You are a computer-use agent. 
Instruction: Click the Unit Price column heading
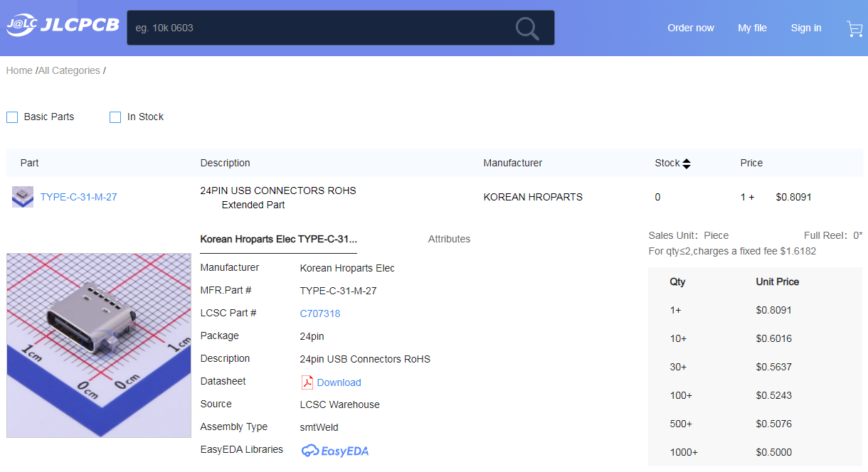778,281
